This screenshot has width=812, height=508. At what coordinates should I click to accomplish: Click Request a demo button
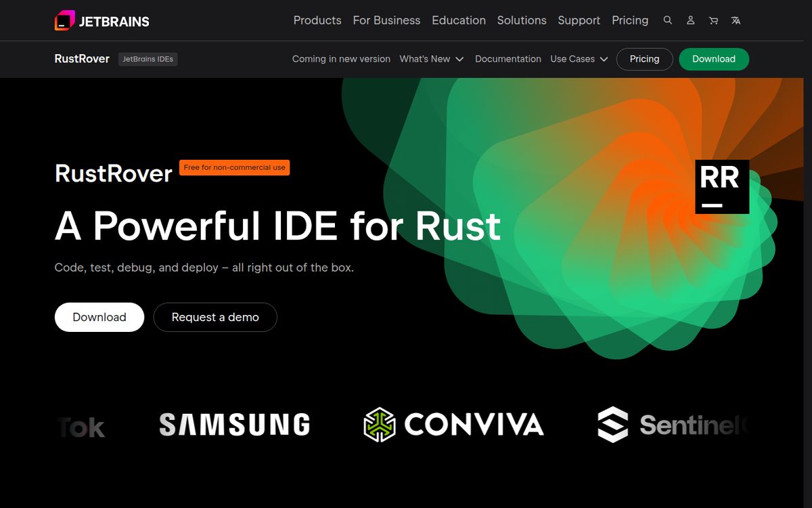(x=215, y=317)
